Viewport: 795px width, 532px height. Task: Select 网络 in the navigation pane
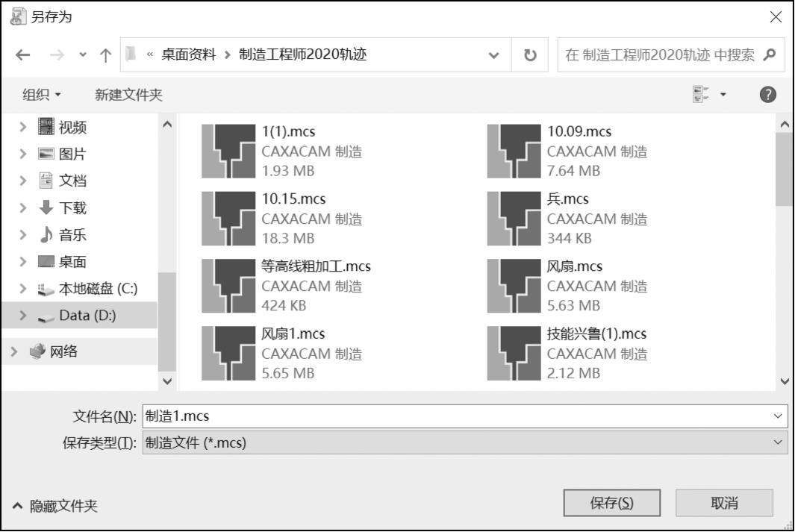point(63,351)
